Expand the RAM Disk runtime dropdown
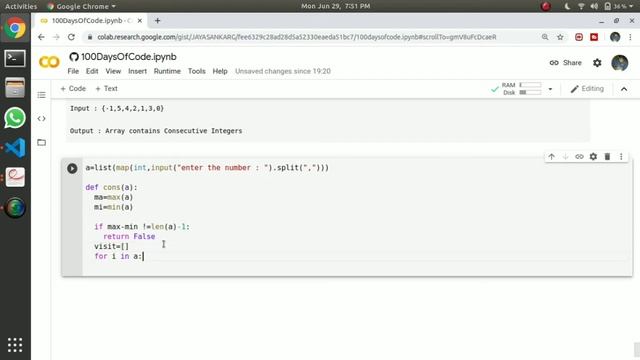This screenshot has width=640, height=360. pyautogui.click(x=550, y=89)
